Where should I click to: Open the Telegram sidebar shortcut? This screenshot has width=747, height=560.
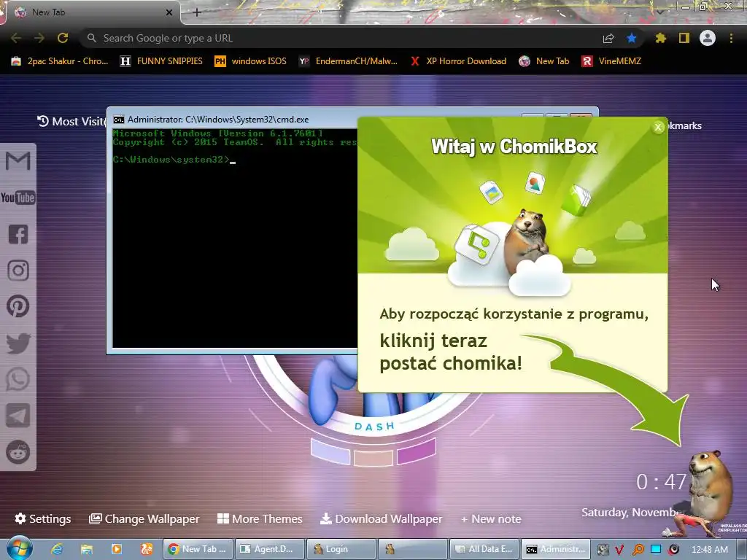pos(18,416)
